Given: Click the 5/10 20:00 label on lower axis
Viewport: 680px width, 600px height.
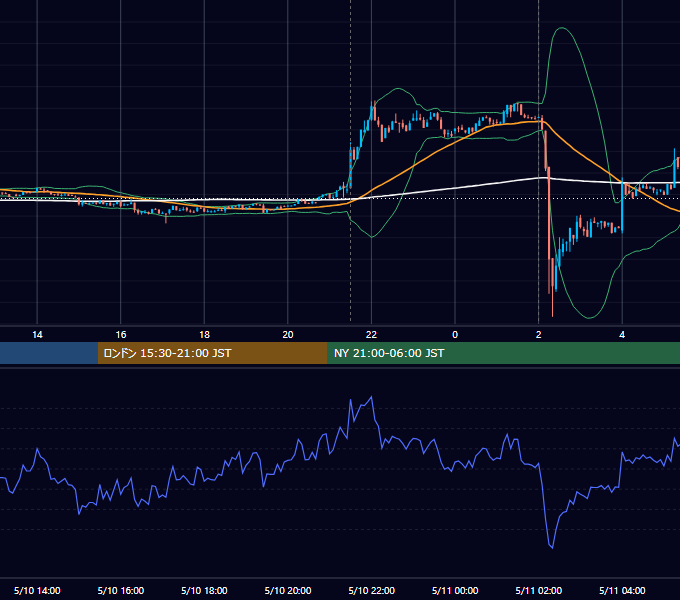Looking at the screenshot, I should [x=288, y=590].
